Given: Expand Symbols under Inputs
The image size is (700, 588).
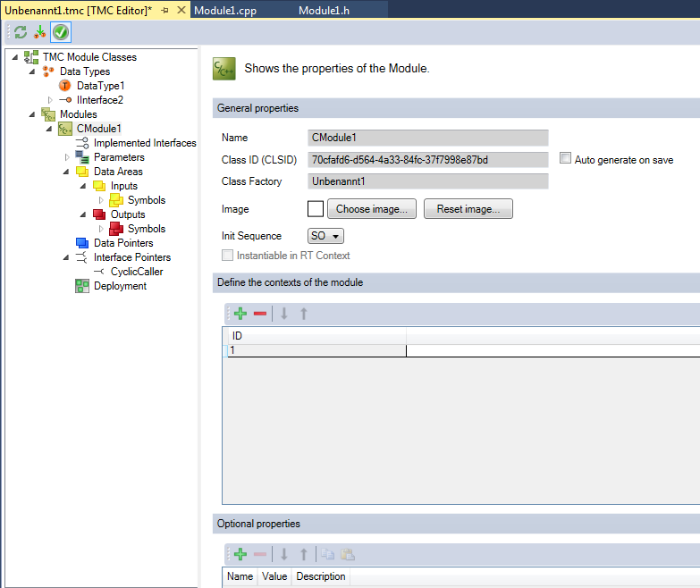Looking at the screenshot, I should click(x=100, y=200).
